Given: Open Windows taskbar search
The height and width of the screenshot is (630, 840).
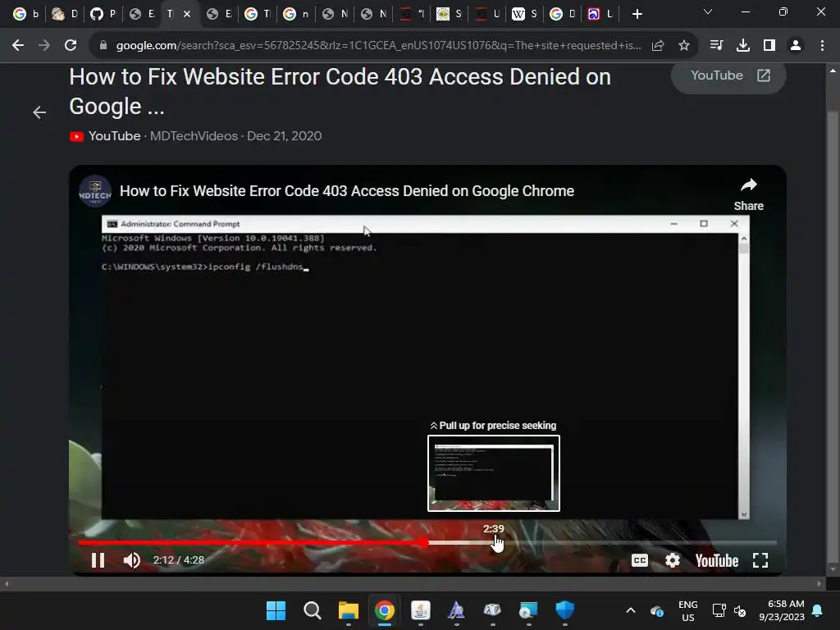Looking at the screenshot, I should (x=312, y=610).
